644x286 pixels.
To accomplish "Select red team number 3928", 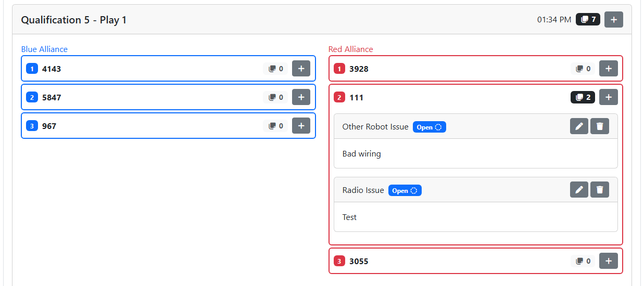I will [x=359, y=69].
